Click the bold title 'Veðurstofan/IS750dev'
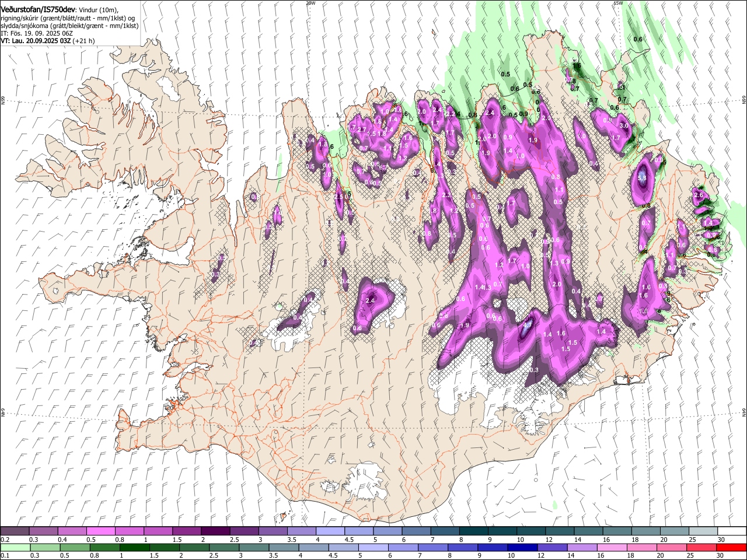This screenshot has width=747, height=560. pyautogui.click(x=38, y=9)
